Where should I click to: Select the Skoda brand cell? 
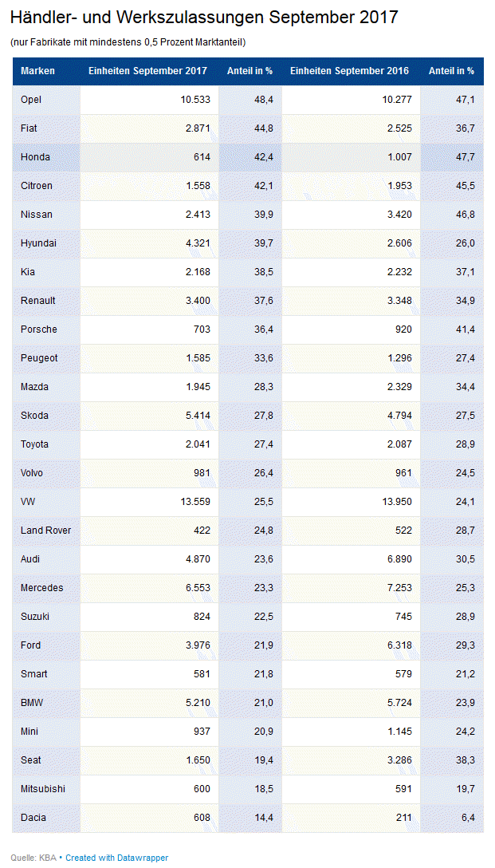(x=34, y=416)
